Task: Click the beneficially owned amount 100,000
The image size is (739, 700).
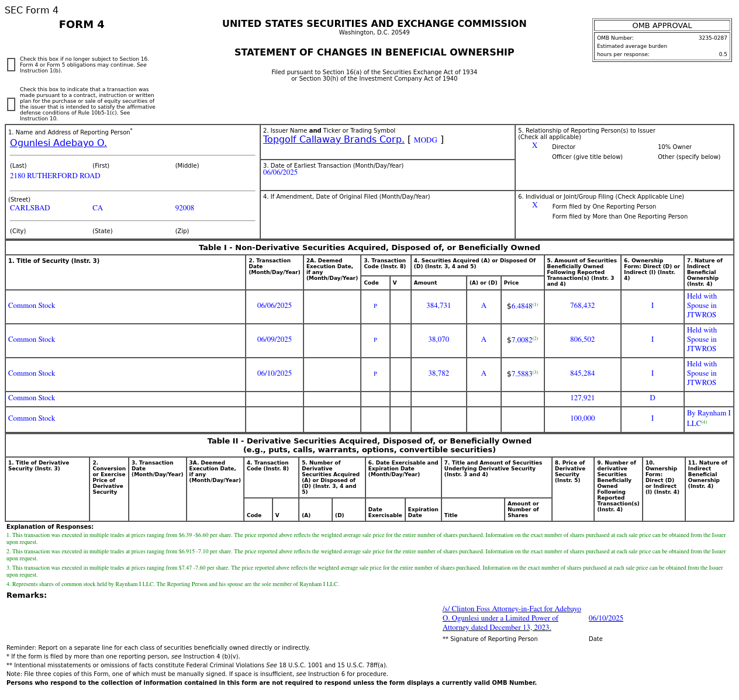Action: click(x=582, y=418)
